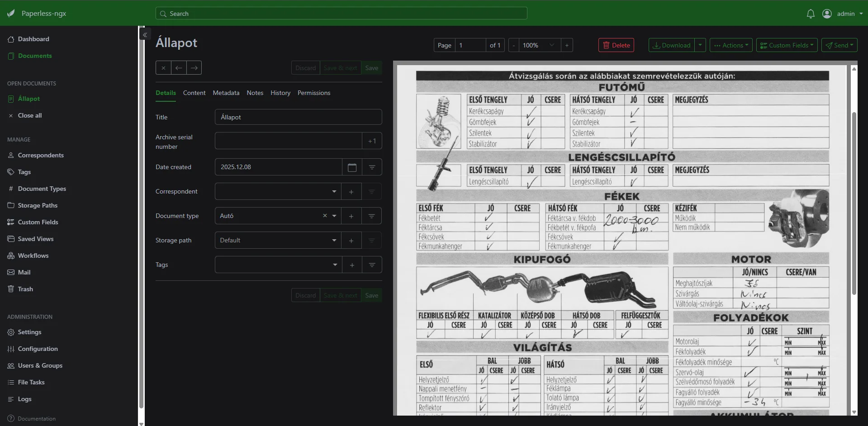Viewport: 868px width, 426px height.
Task: Filter documents by the Tags field
Action: [372, 265]
